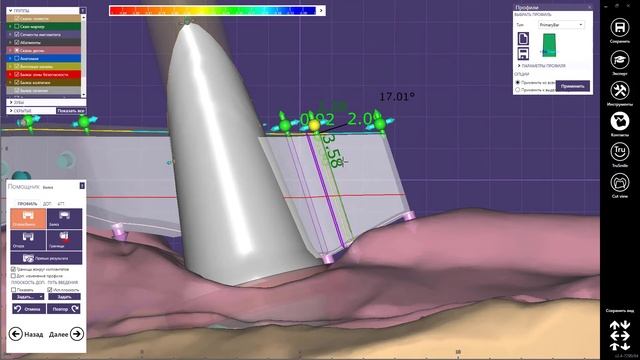
Task: Select the Замок tile in Помощник
Action: point(64,218)
